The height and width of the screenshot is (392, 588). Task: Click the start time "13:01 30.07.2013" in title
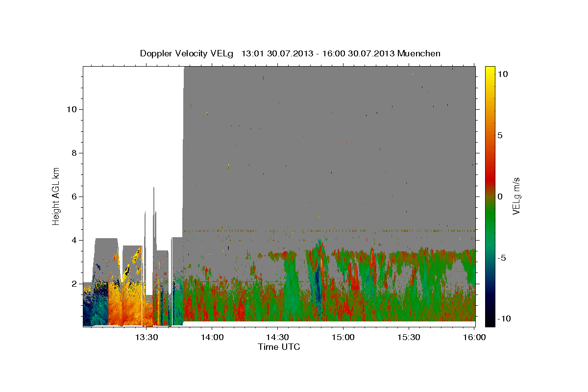click(x=276, y=53)
